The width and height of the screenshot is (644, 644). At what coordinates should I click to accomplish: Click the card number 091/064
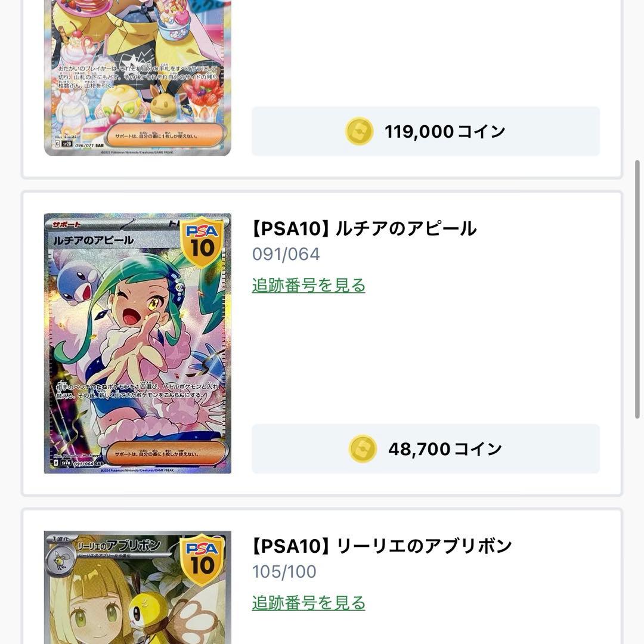(284, 253)
